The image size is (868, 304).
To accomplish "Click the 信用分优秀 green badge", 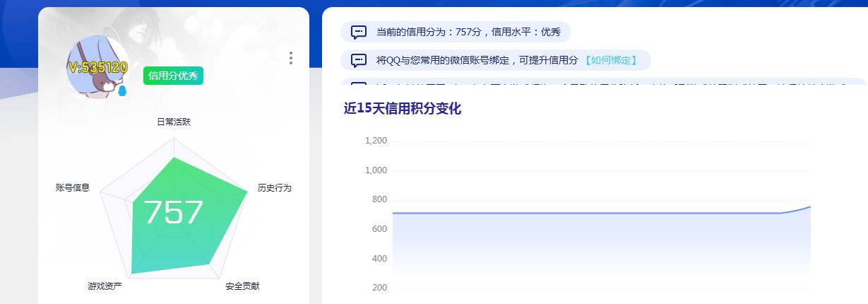I will 173,76.
